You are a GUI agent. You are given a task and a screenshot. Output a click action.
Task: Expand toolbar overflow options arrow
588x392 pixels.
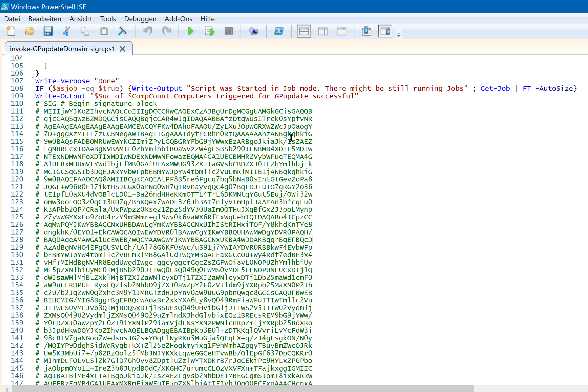tap(399, 35)
